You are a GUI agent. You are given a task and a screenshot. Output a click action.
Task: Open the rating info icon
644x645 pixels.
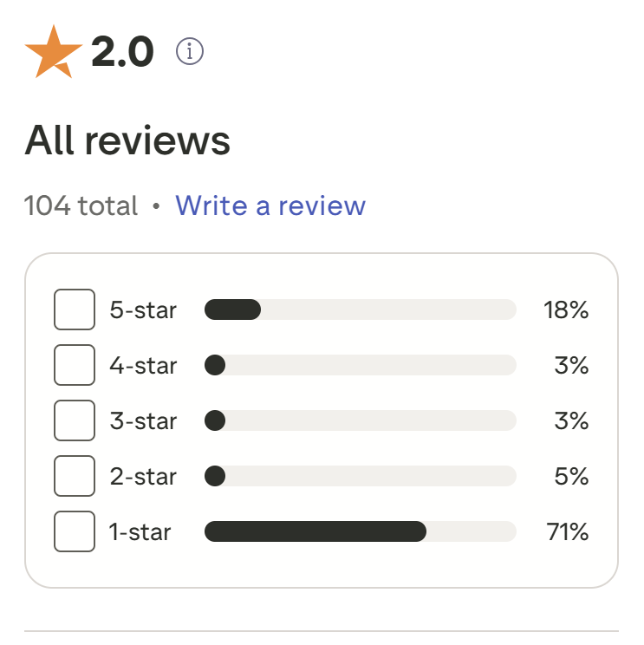click(190, 51)
